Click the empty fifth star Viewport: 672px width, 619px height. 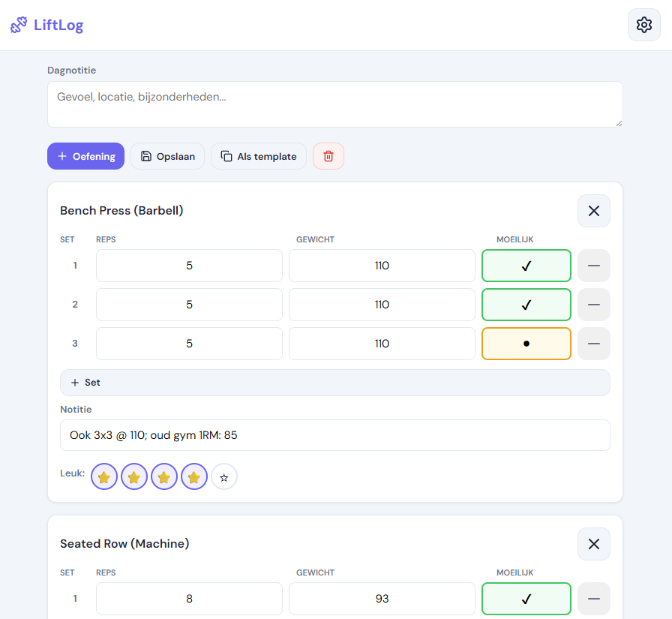[223, 476]
